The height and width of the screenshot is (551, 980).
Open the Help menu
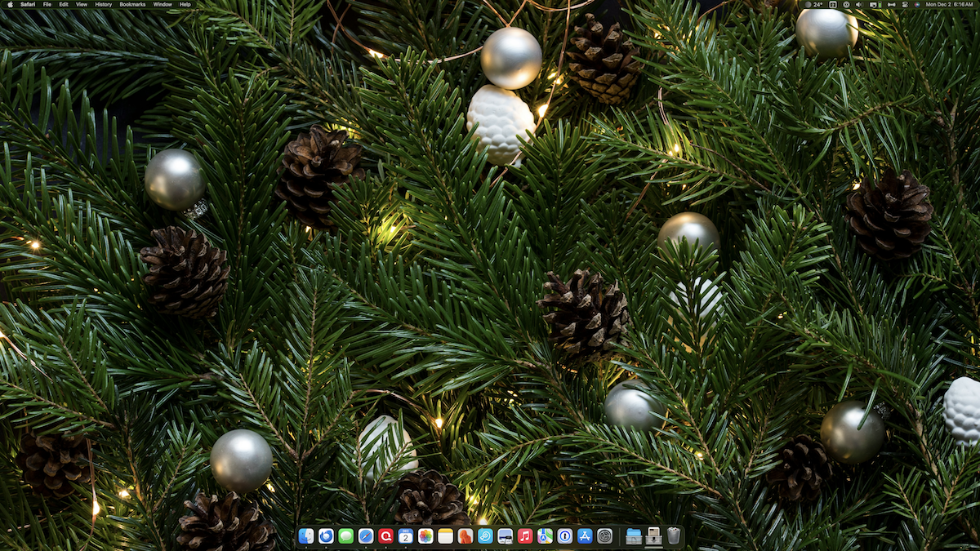click(x=185, y=4)
